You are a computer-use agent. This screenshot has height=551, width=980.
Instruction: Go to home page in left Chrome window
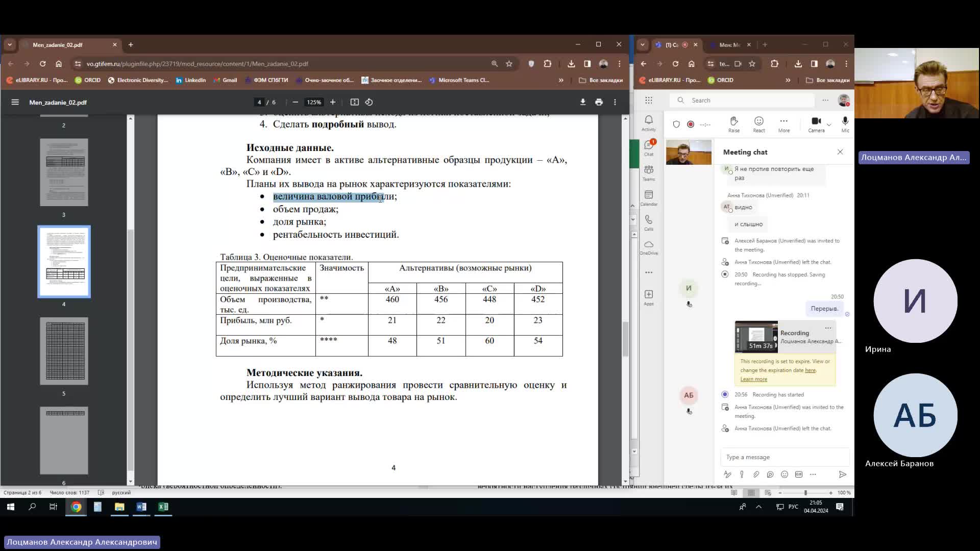[59, 64]
